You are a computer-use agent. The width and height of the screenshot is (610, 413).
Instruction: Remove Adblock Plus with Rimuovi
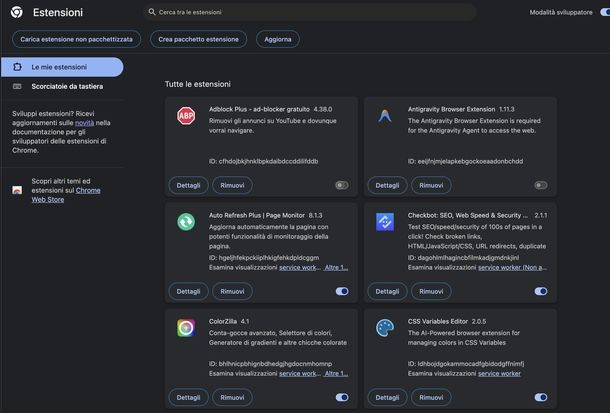pyautogui.click(x=232, y=186)
